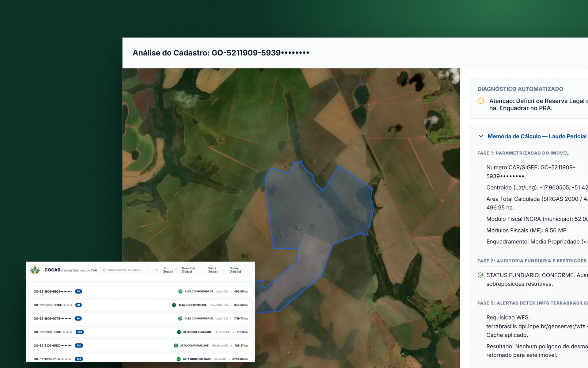Viewport: 588px width, 368px height.
Task: Click the yellow warning icon beside Deficit de Reserva Legal
Action: coord(481,101)
